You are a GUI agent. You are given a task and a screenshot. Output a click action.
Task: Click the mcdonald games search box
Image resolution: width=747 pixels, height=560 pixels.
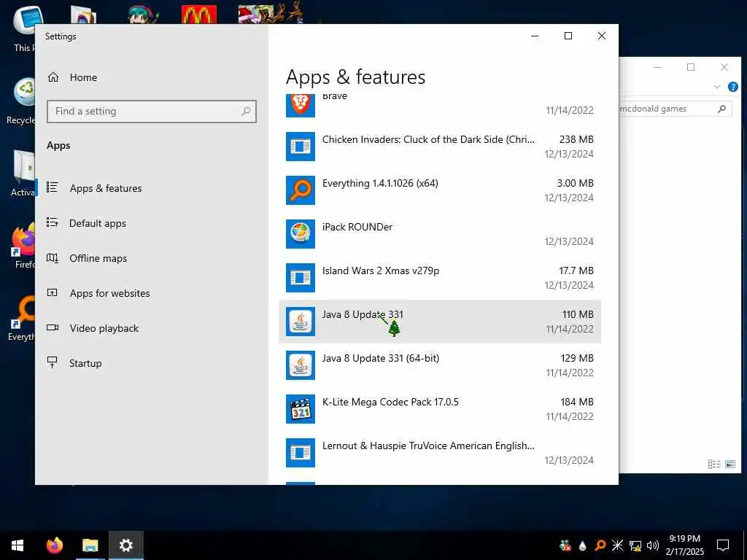point(674,109)
